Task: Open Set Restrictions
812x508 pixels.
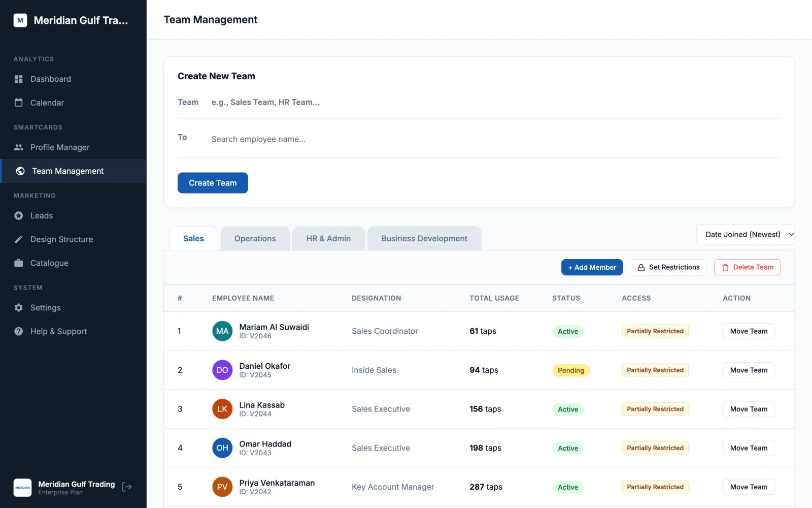Action: point(668,267)
